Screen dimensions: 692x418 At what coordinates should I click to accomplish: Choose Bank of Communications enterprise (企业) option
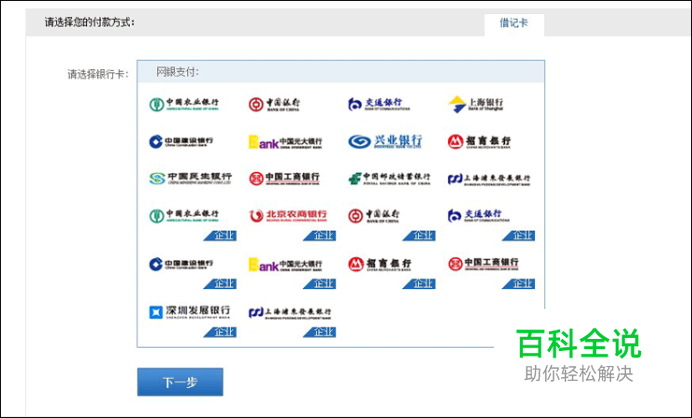point(491,224)
